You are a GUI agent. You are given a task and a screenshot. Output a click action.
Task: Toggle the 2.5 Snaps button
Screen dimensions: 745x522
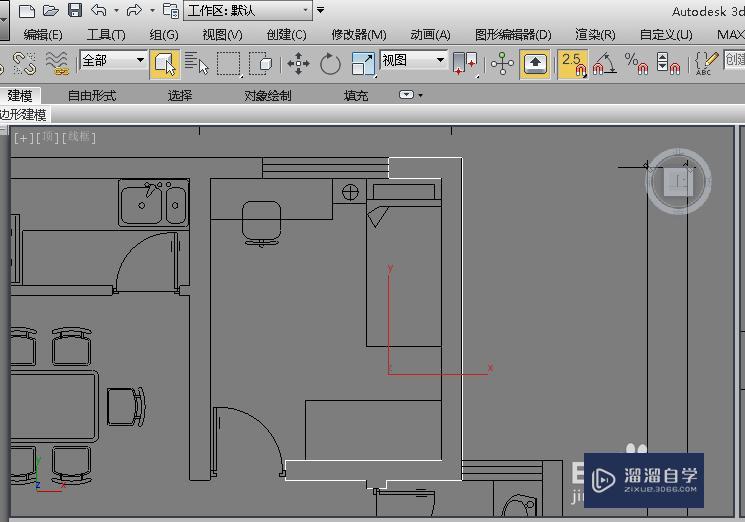(573, 64)
